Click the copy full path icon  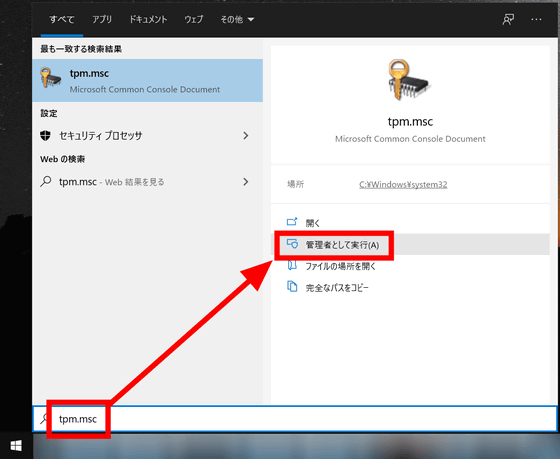pyautogui.click(x=292, y=286)
